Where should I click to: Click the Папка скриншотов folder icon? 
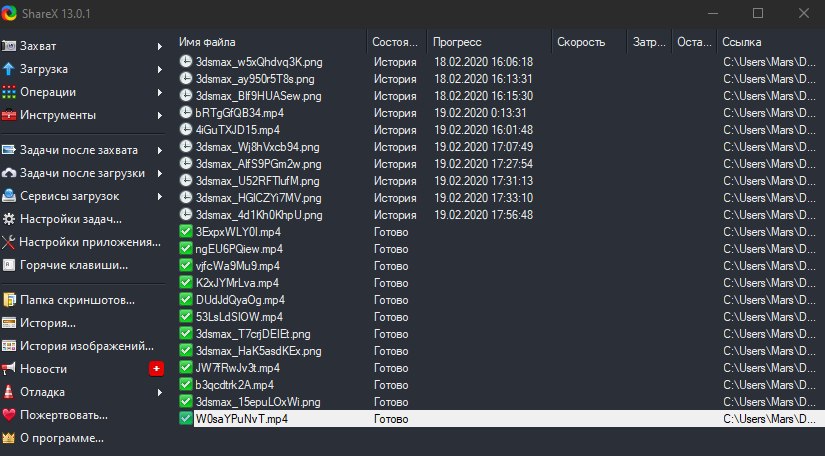point(8,300)
